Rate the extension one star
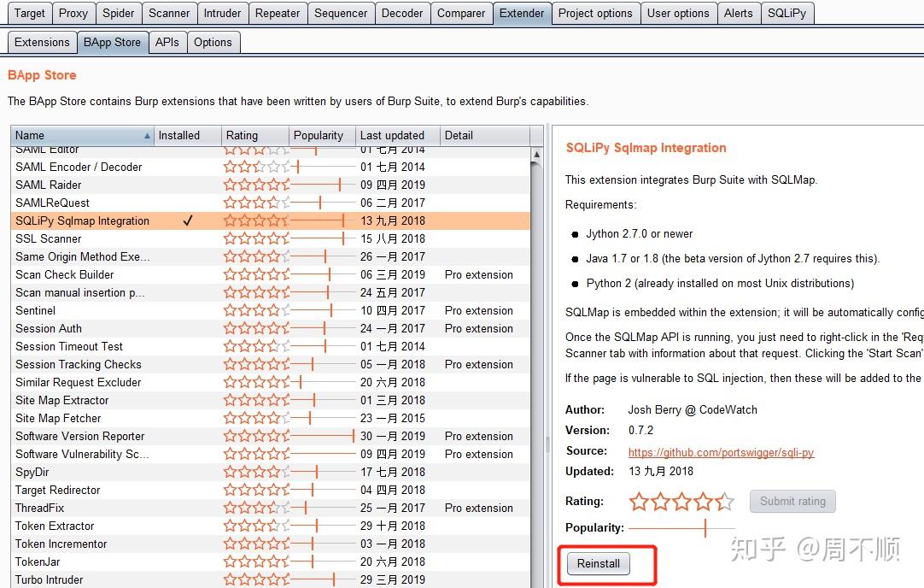924x588 pixels. [x=639, y=502]
